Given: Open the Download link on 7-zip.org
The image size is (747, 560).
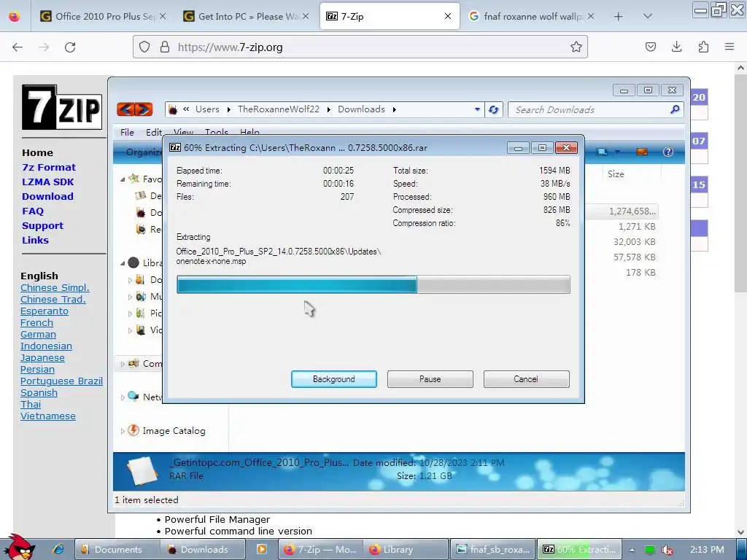Looking at the screenshot, I should pos(47,196).
